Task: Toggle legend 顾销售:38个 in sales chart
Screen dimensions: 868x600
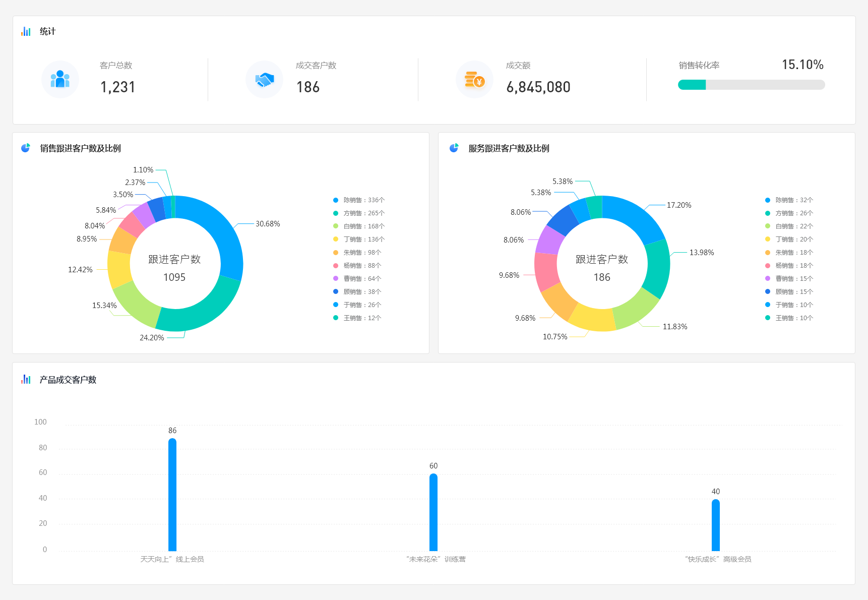Action: pyautogui.click(x=357, y=292)
